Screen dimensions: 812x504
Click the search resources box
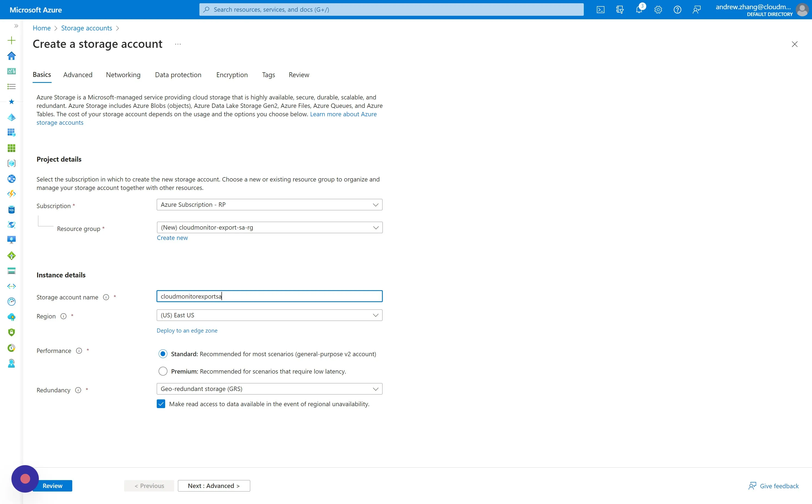tap(391, 10)
